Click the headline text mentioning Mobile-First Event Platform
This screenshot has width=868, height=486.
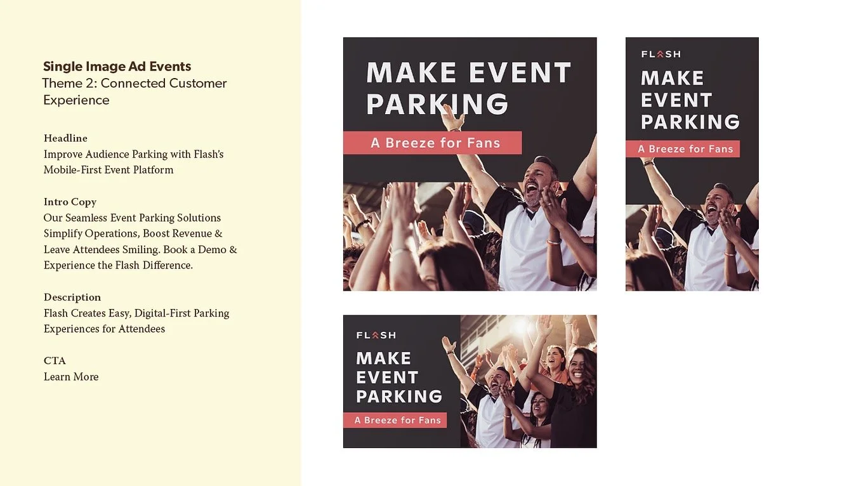coord(133,162)
